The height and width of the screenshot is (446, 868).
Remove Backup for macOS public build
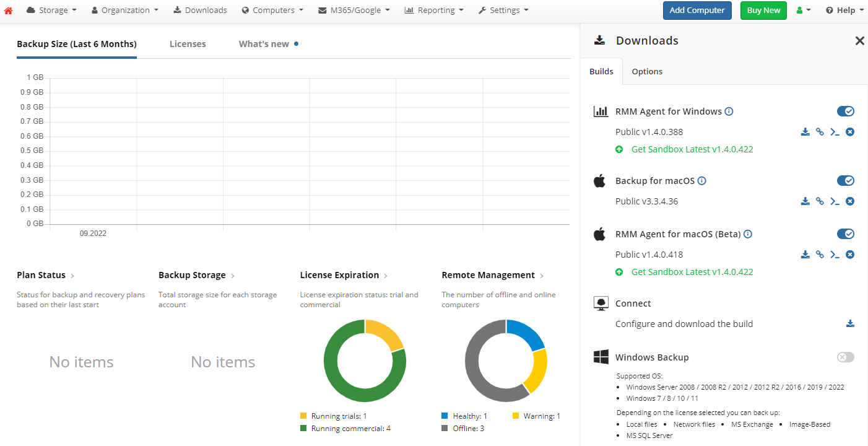850,201
